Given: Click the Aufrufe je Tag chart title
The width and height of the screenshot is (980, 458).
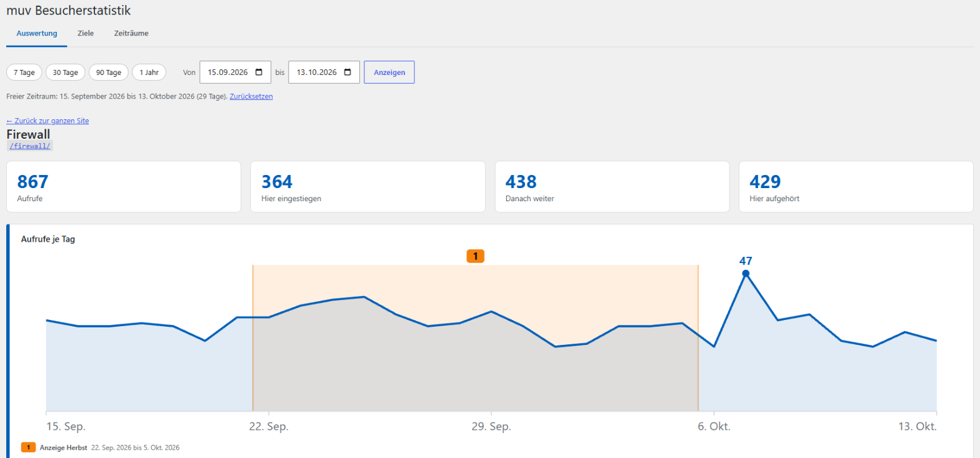Looking at the screenshot, I should coord(48,239).
